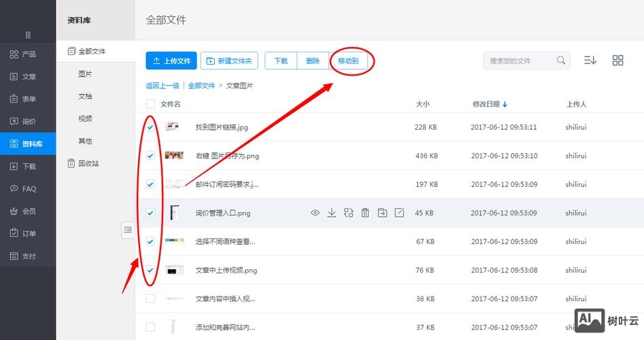Click file name 添加和完善网站内...
Image resolution: width=644 pixels, height=340 pixels.
point(225,328)
